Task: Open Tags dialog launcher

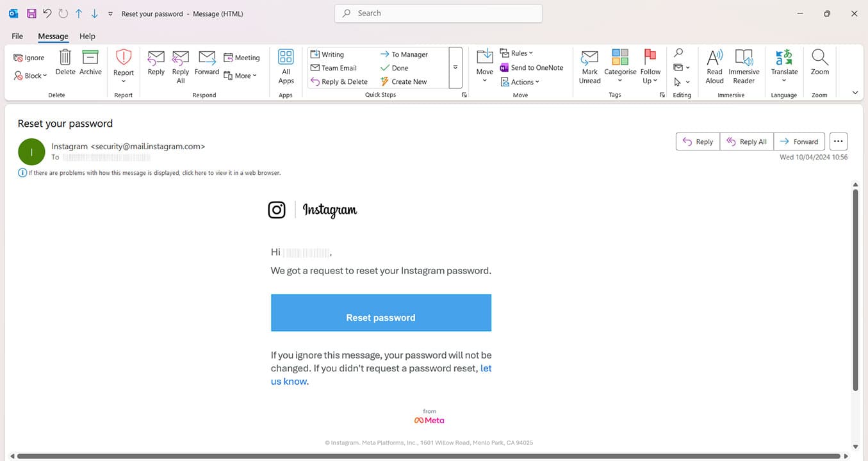Action: [x=662, y=95]
